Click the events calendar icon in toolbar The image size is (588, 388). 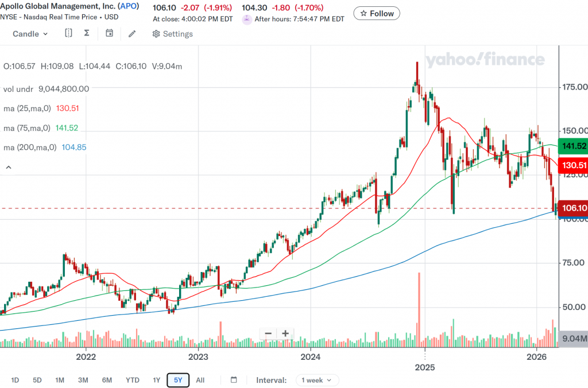click(109, 33)
